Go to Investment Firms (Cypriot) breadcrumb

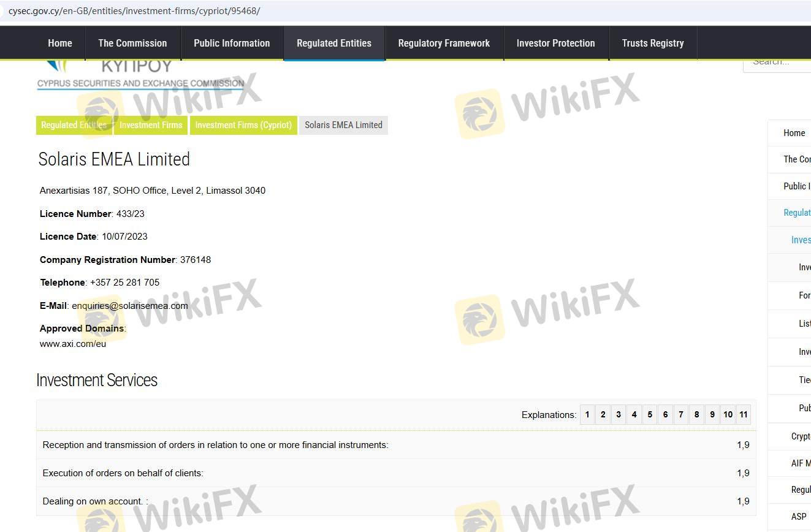point(243,125)
